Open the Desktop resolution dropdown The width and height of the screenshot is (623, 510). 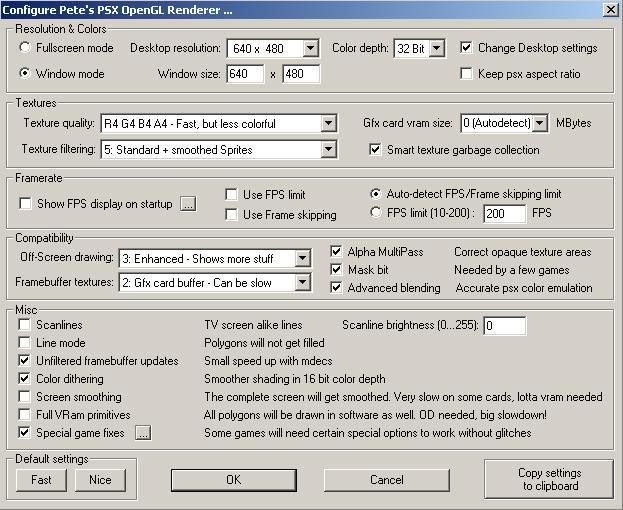pos(310,48)
